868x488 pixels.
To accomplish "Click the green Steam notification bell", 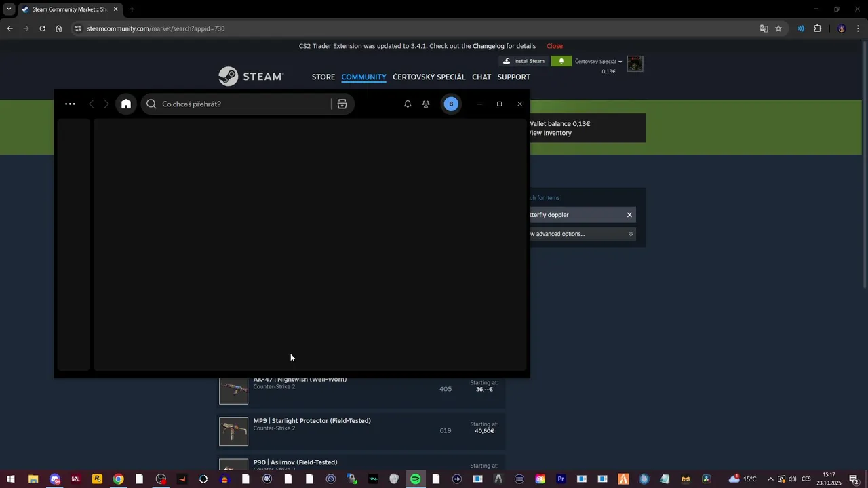I will click(561, 61).
